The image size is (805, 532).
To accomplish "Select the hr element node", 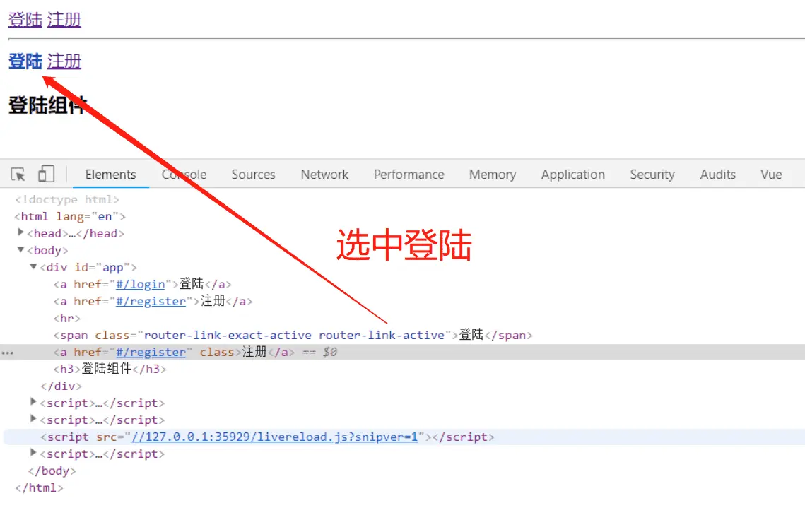I will pos(66,318).
